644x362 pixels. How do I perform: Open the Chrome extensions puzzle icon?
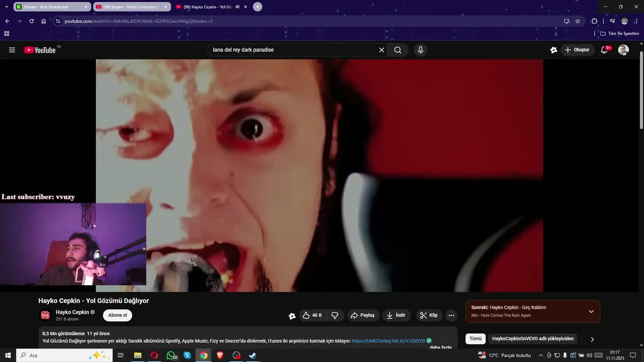click(x=594, y=21)
